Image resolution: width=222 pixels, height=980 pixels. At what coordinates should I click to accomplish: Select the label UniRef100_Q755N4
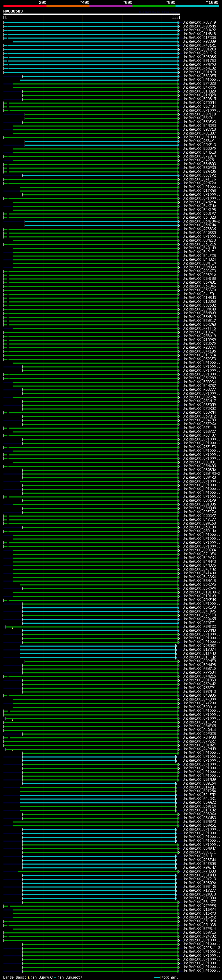coord(199,103)
